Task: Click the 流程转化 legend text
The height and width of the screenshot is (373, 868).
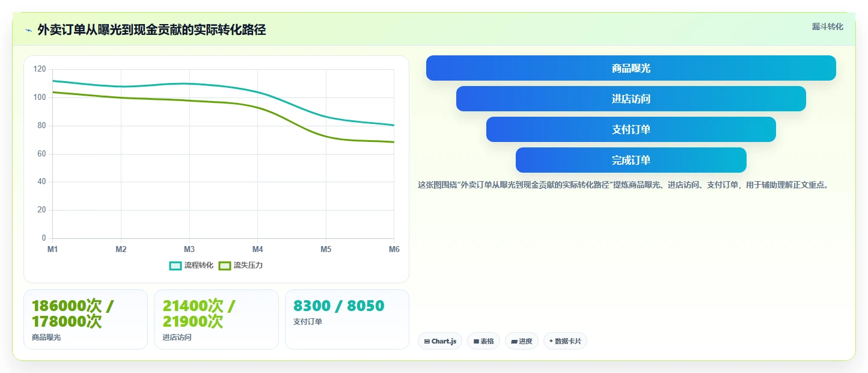Action: point(198,265)
